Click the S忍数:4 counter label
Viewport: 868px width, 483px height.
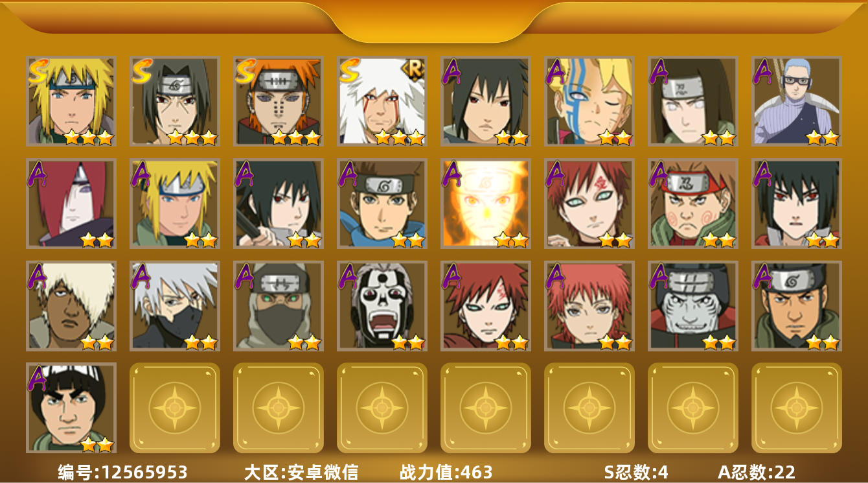click(x=636, y=473)
